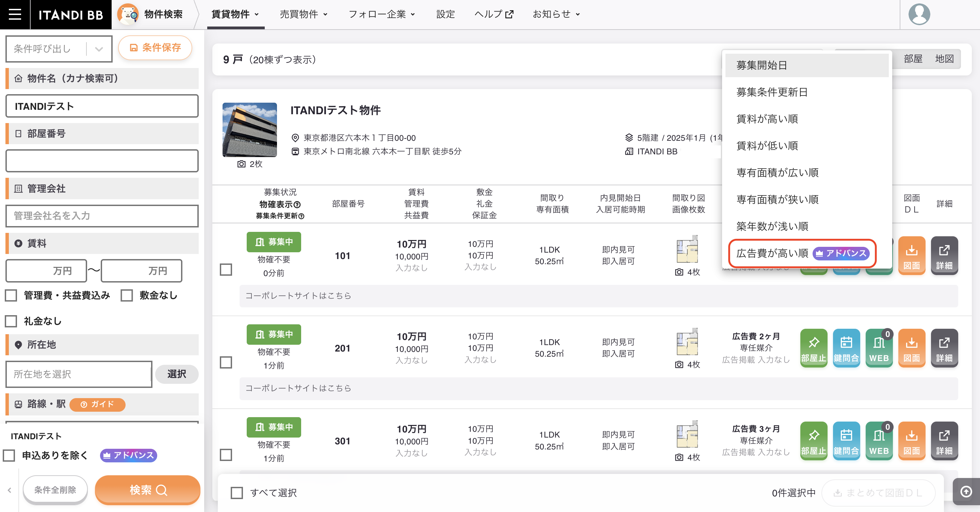Click 選択 button for 所在地

click(x=177, y=374)
